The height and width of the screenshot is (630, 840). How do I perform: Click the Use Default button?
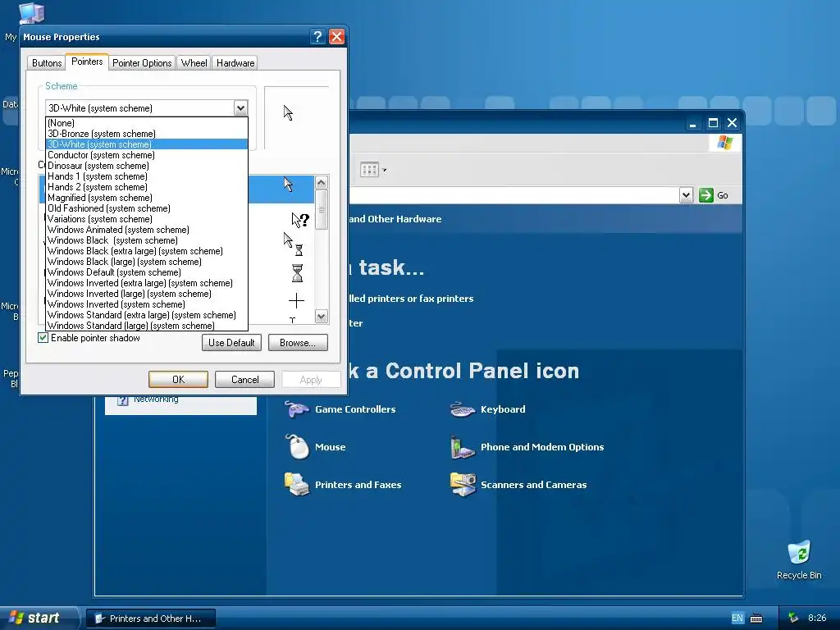(231, 343)
